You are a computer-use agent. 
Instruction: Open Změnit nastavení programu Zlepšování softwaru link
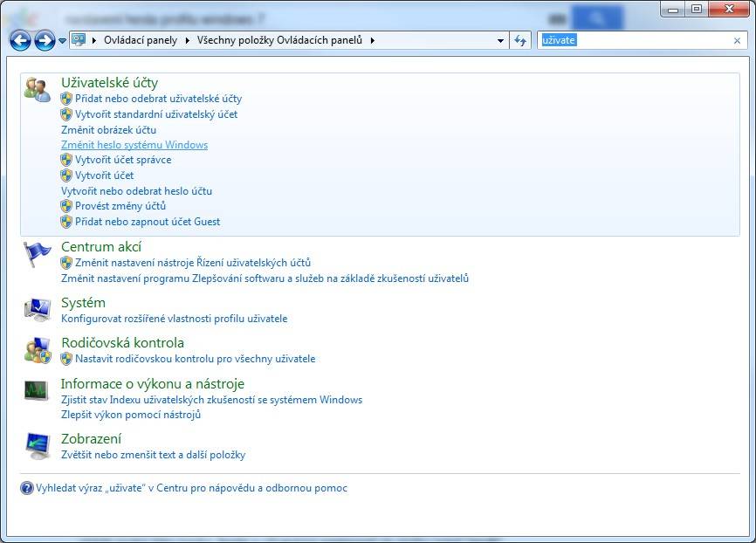coord(265,278)
